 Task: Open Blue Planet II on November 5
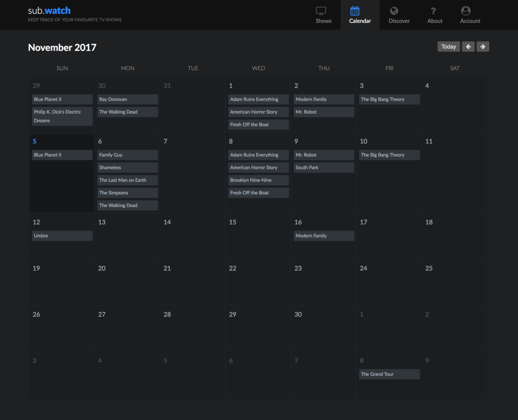click(x=62, y=155)
